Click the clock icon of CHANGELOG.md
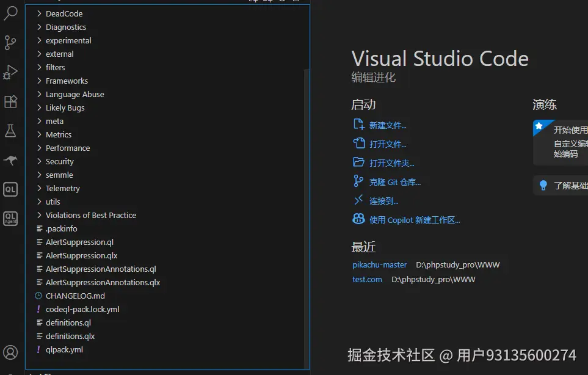Viewport: 588px width, 375px height. [38, 296]
